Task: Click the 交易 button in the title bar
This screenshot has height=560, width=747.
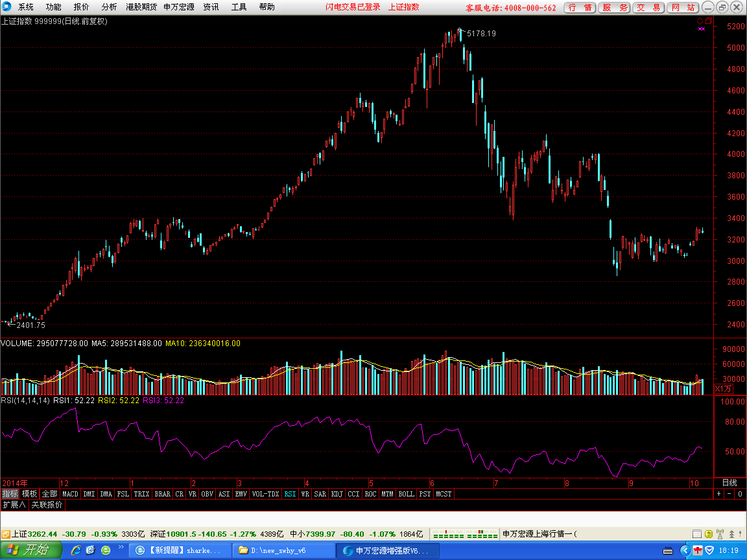Action: 648,7
